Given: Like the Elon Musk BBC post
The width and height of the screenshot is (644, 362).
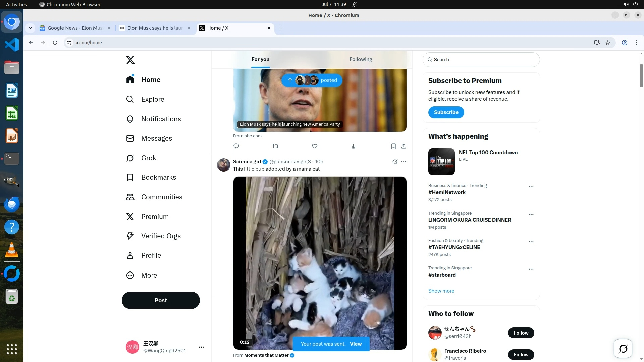Looking at the screenshot, I should pos(315,146).
